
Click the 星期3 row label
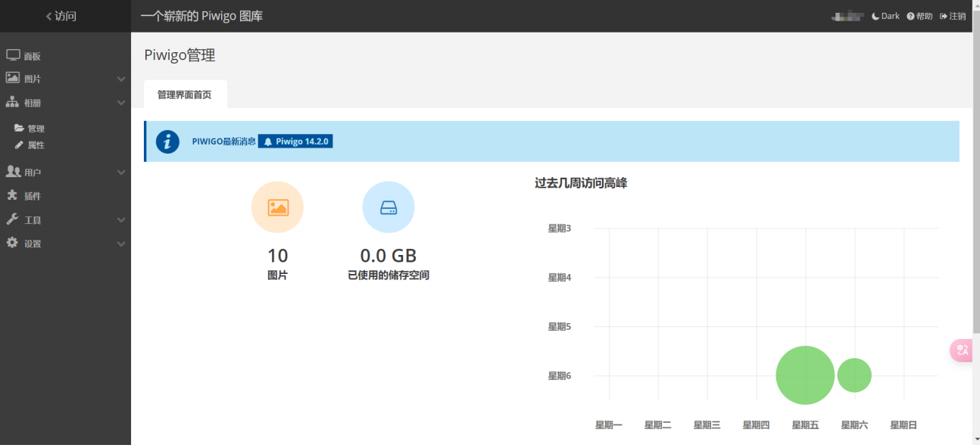pyautogui.click(x=560, y=228)
